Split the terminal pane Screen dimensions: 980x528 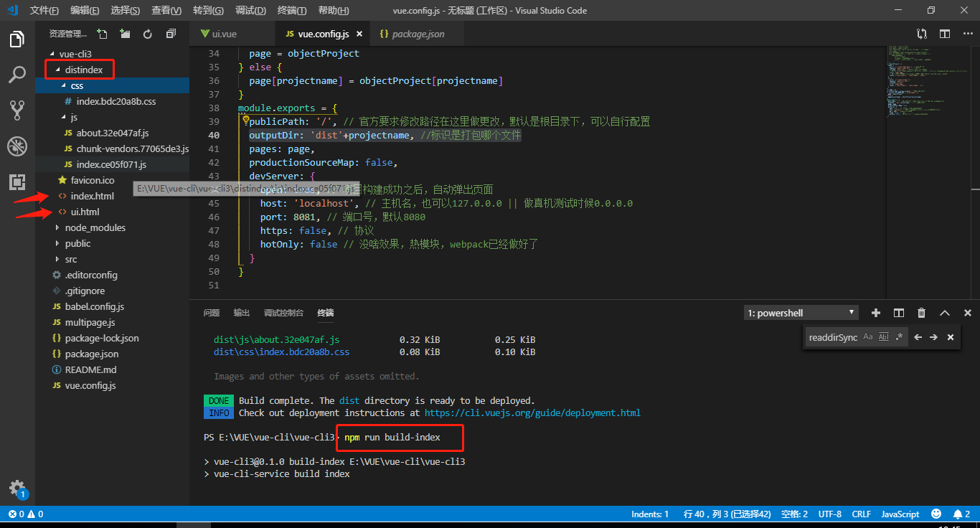(898, 313)
